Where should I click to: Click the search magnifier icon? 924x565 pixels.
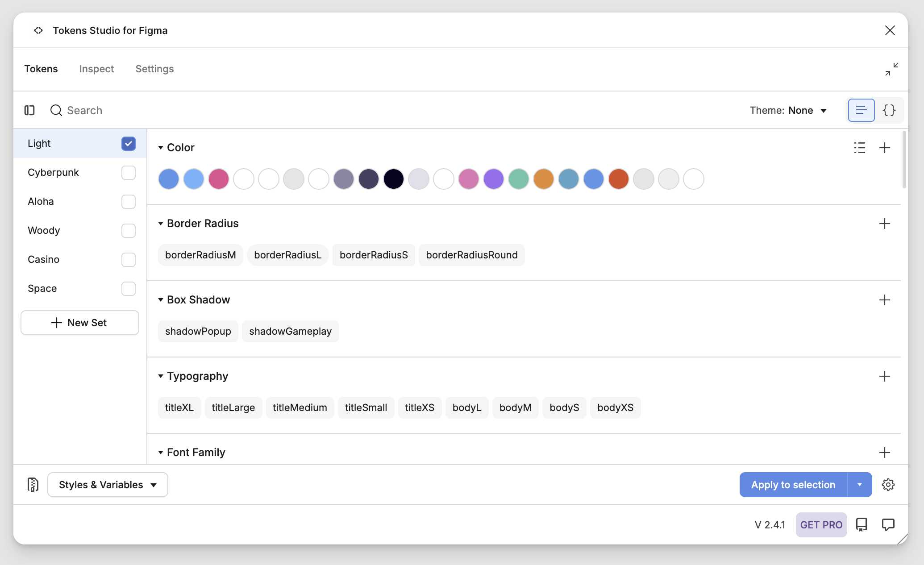tap(56, 110)
